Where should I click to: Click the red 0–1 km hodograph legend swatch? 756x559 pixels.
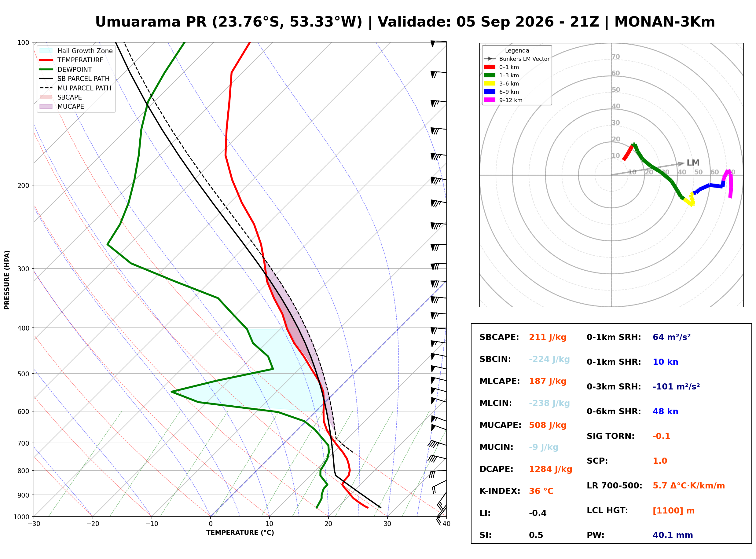pyautogui.click(x=490, y=67)
